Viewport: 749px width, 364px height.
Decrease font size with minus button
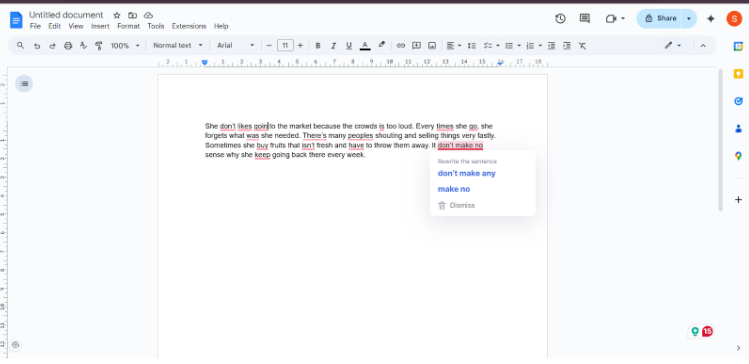pos(269,46)
